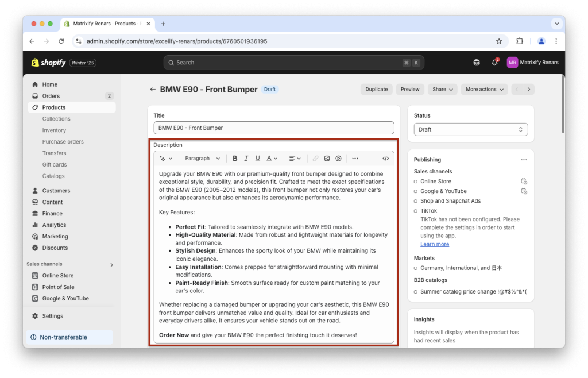Open the Learn more link under TikTok

434,244
